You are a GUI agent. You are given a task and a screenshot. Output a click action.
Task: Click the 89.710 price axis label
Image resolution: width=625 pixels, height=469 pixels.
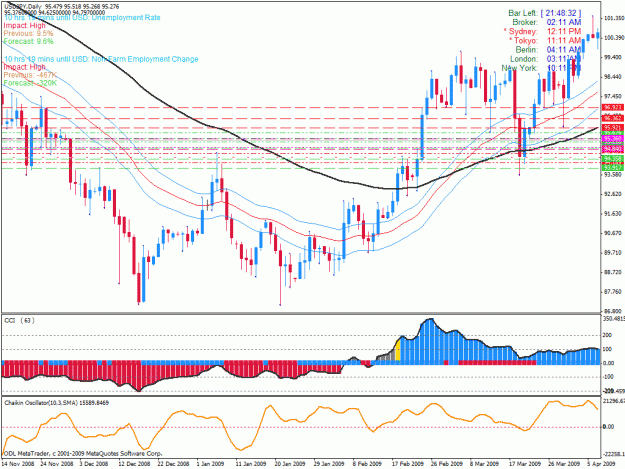[613, 253]
